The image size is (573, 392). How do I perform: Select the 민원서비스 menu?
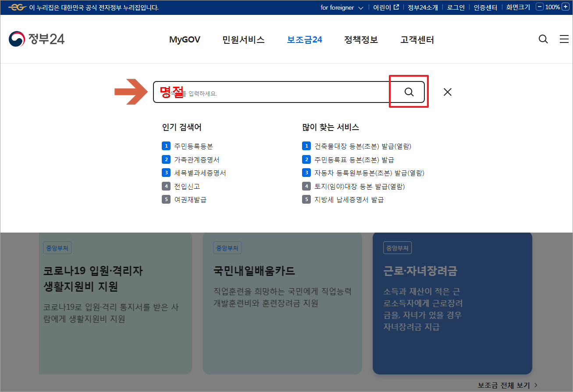(x=243, y=39)
